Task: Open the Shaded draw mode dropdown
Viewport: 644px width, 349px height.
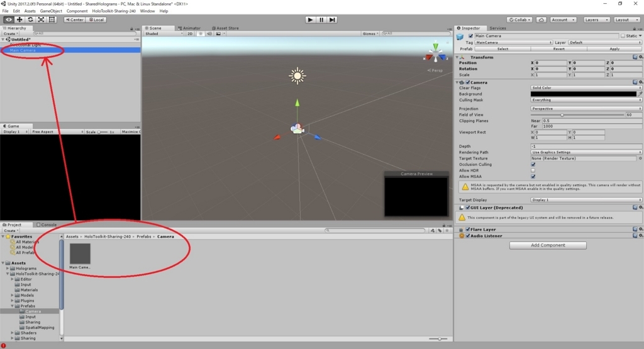Action: (x=164, y=34)
